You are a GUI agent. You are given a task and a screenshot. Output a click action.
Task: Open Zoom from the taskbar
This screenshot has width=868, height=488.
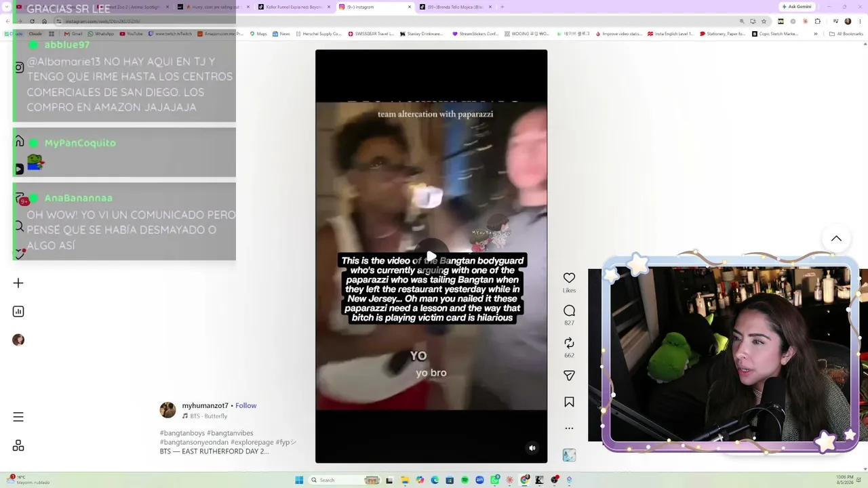point(479,480)
